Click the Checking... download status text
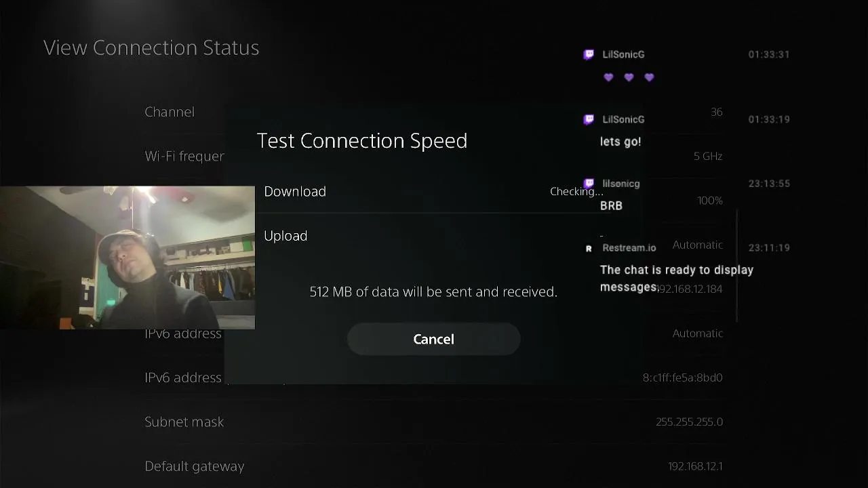This screenshot has width=868, height=488. pos(576,191)
